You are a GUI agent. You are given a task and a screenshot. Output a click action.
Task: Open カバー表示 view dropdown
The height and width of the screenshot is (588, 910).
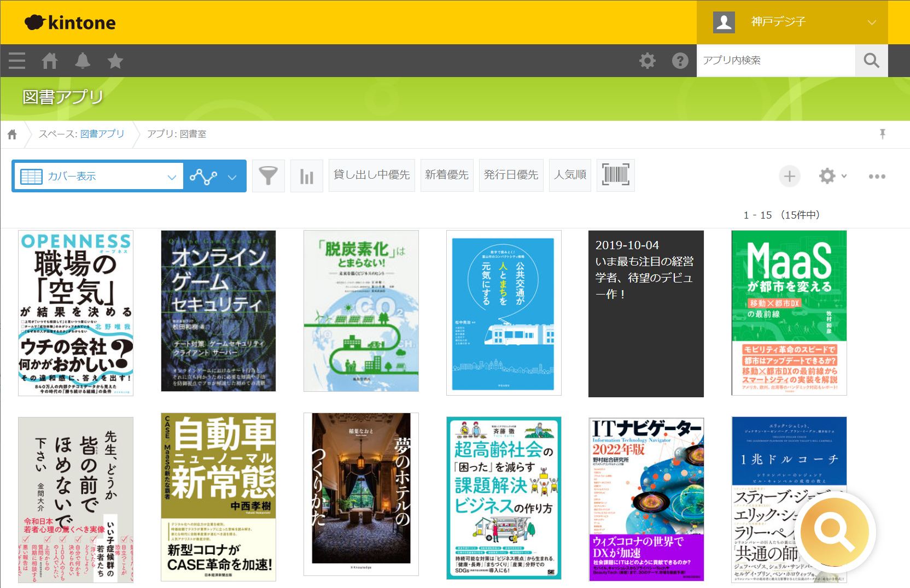coord(99,176)
